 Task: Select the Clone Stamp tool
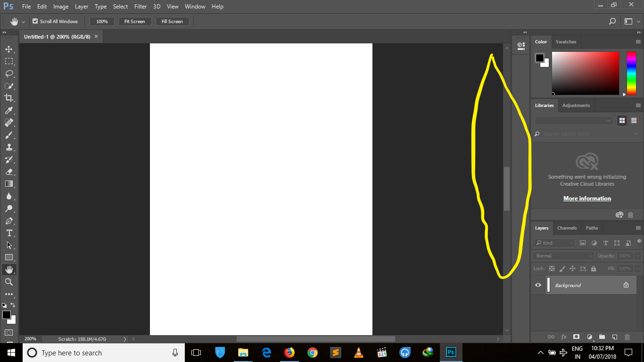pos(9,147)
